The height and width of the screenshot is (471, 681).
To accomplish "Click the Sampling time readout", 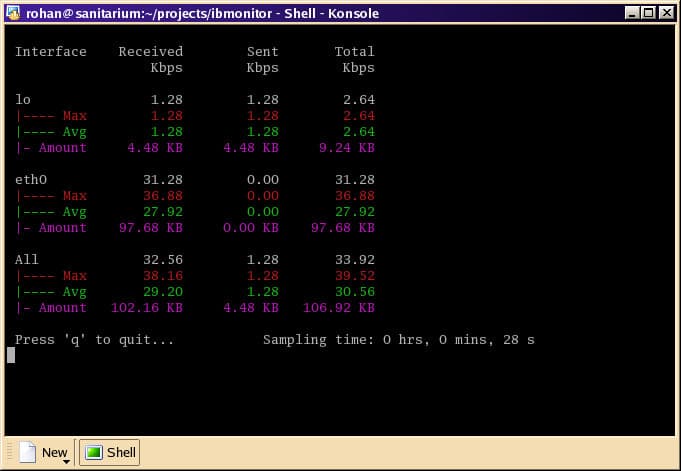I will coord(398,339).
